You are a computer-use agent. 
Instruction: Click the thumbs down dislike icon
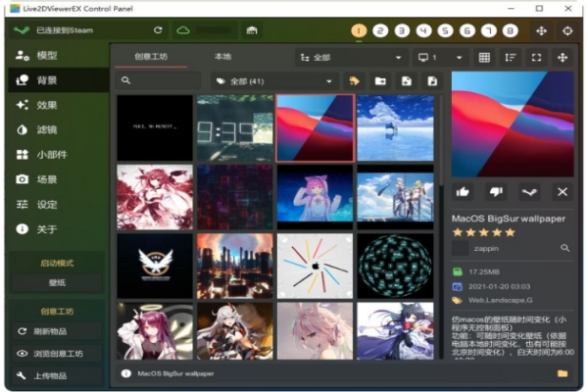tap(496, 192)
